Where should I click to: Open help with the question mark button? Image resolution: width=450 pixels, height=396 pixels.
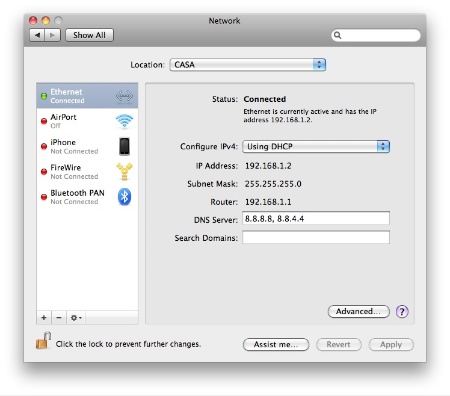[402, 312]
